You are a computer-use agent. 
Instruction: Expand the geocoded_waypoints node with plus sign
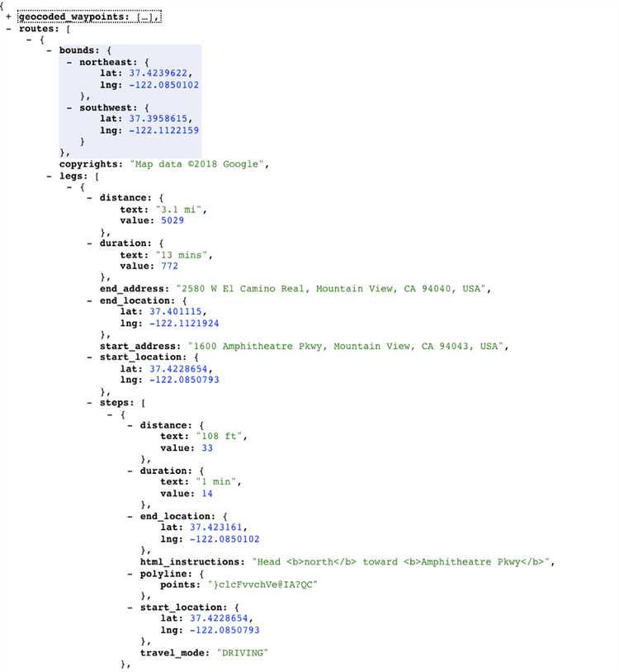[8, 17]
